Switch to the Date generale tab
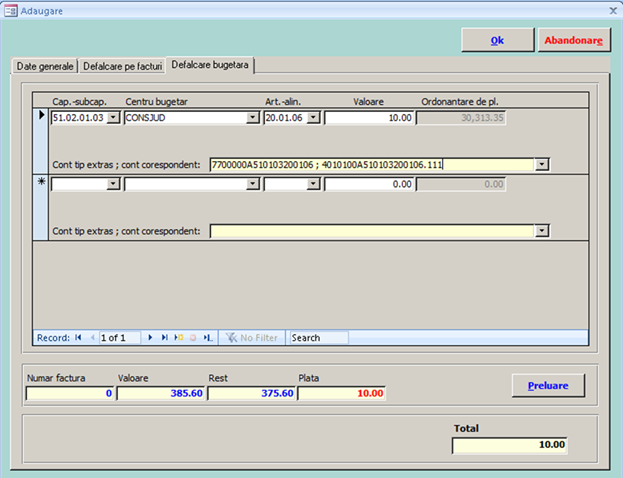This screenshot has width=623, height=478. 44,66
